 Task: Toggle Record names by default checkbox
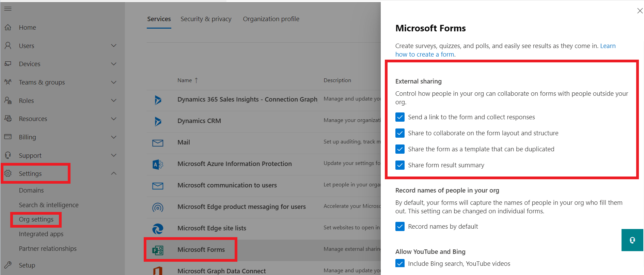coord(400,227)
